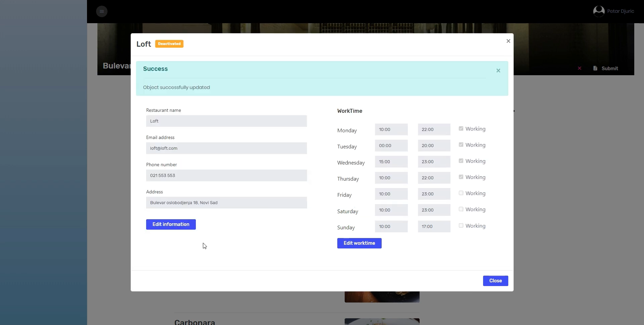This screenshot has height=325, width=644.
Task: Click the Loft modal title
Action: point(144,44)
